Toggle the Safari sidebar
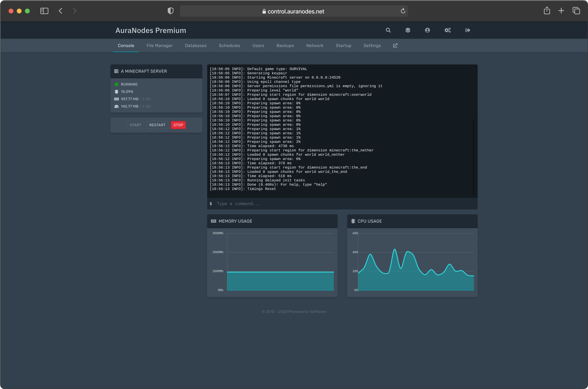588x389 pixels. click(44, 11)
